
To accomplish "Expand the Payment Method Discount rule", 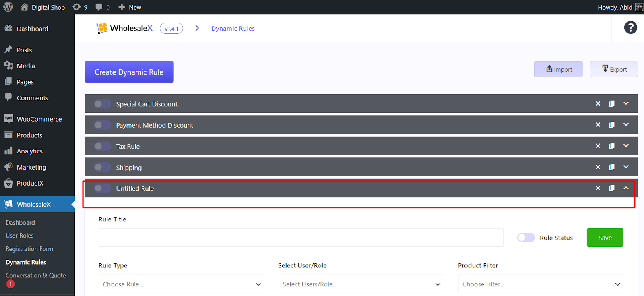I will point(626,125).
